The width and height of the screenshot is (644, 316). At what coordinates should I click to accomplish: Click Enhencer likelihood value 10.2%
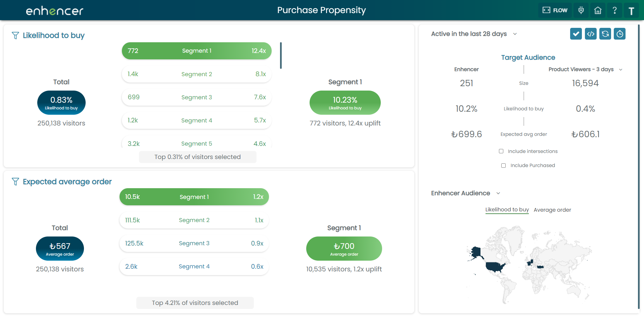[x=466, y=109]
